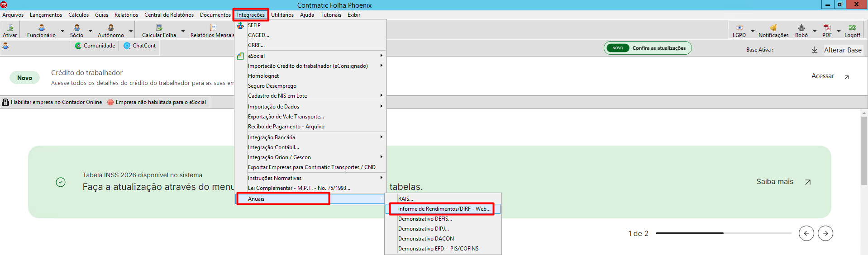Click the Acessar link
This screenshot has width=868, height=255.
point(823,76)
